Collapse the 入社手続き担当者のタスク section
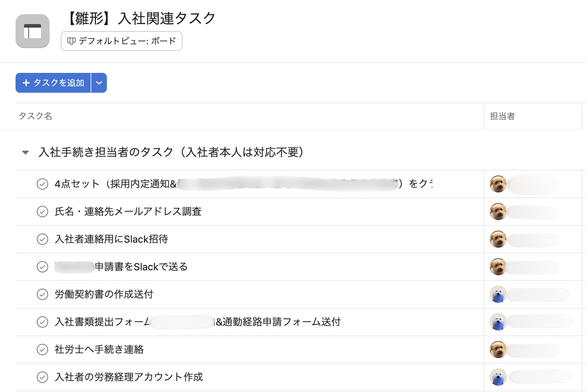This screenshot has width=586, height=392. [x=26, y=153]
